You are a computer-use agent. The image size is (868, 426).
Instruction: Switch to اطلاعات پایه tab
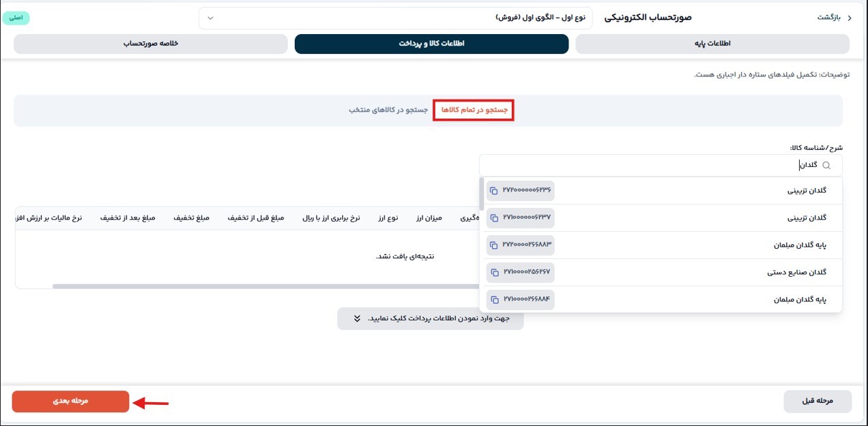[x=712, y=44]
